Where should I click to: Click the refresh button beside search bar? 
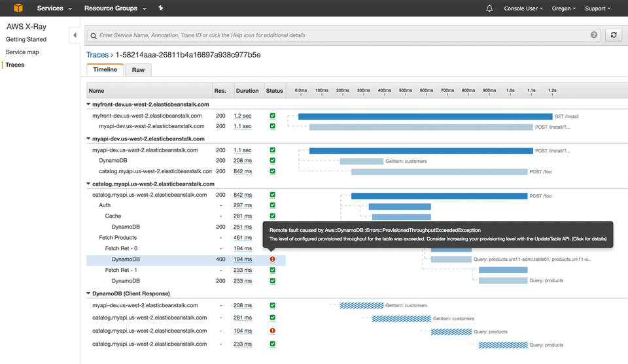point(613,35)
